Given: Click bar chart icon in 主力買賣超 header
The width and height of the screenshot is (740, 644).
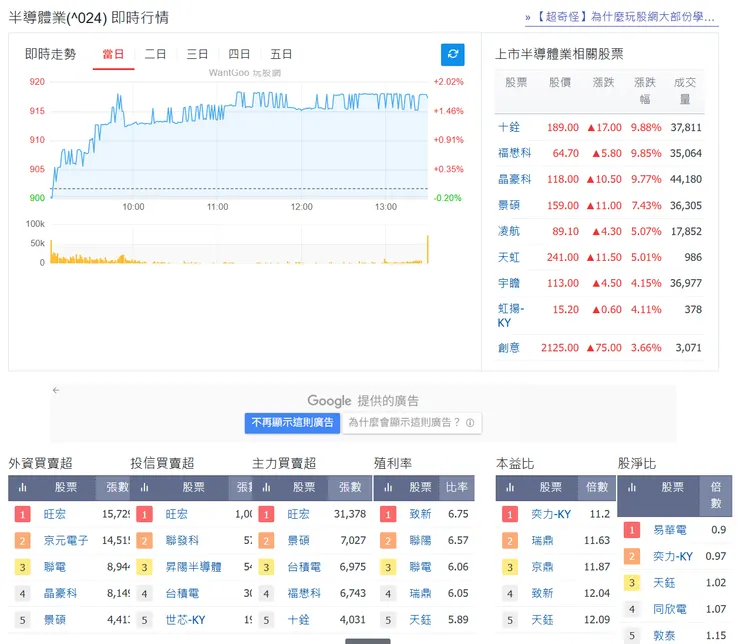Looking at the screenshot, I should [266, 487].
